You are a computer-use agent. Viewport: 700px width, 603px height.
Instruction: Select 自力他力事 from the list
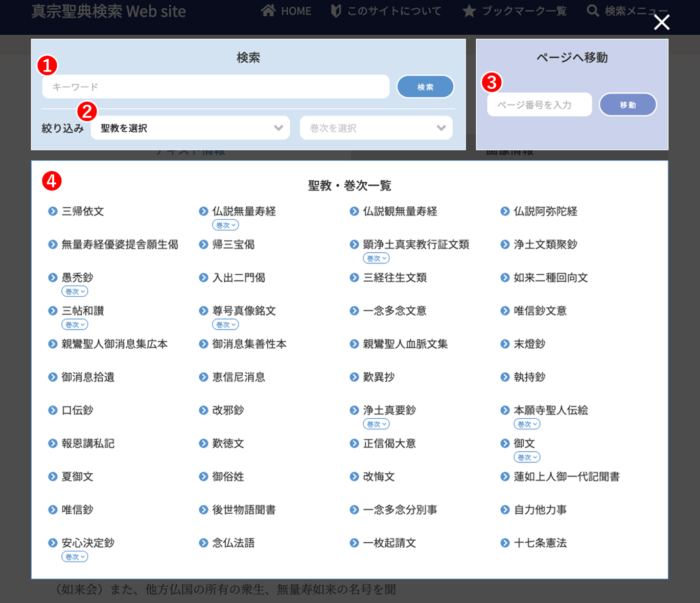540,510
